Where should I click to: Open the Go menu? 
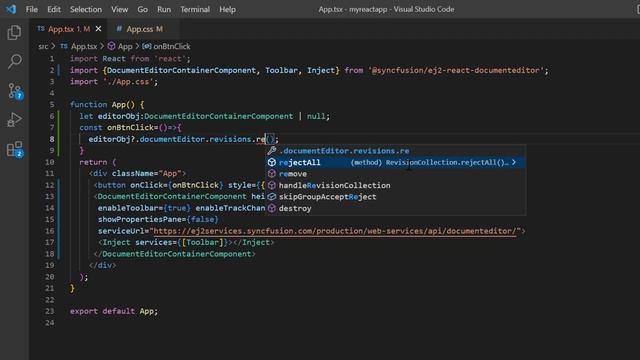point(142,9)
